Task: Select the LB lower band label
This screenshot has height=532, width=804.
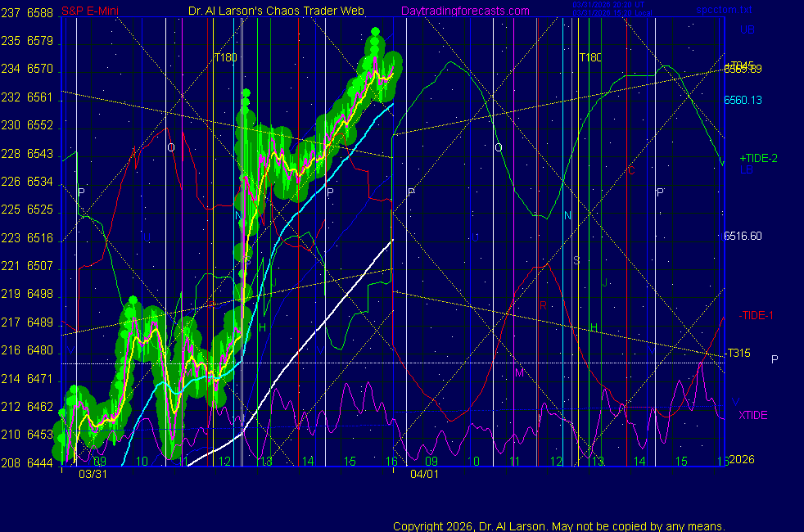Action: point(746,169)
